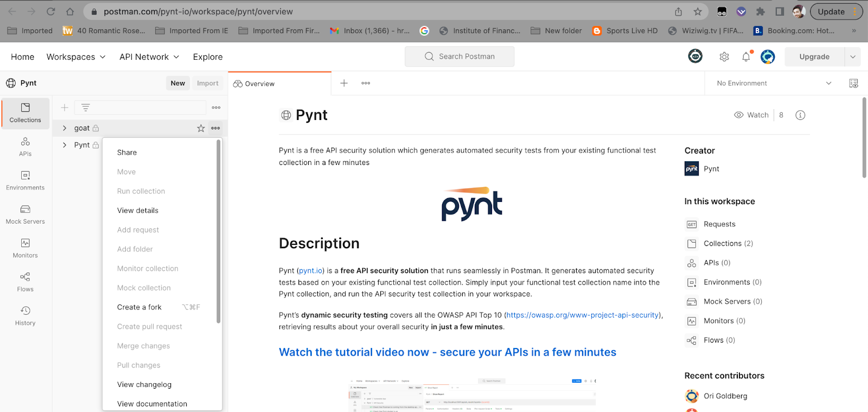Viewport: 868px width, 412px height.
Task: Open the browser extensions puzzle icon
Action: click(x=761, y=11)
